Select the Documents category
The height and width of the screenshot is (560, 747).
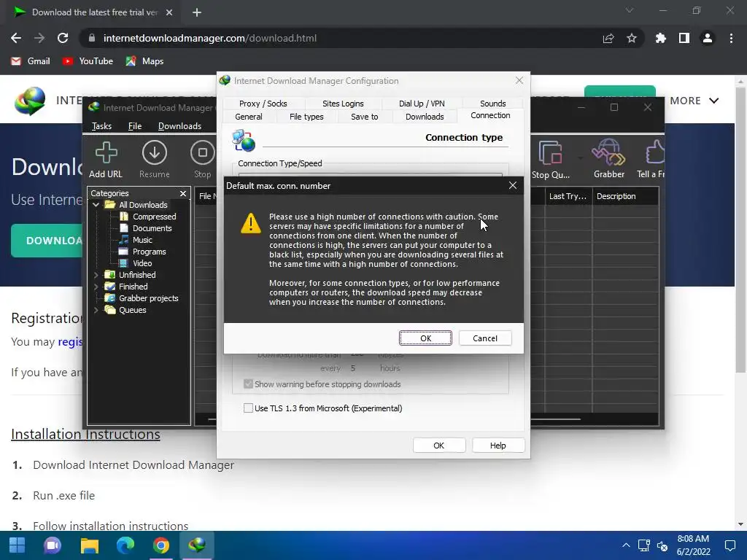click(x=152, y=228)
